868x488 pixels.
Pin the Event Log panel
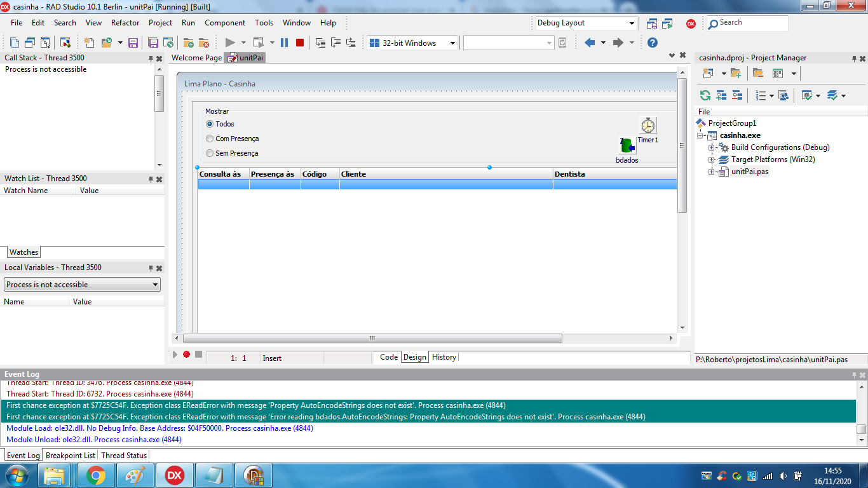coord(855,375)
